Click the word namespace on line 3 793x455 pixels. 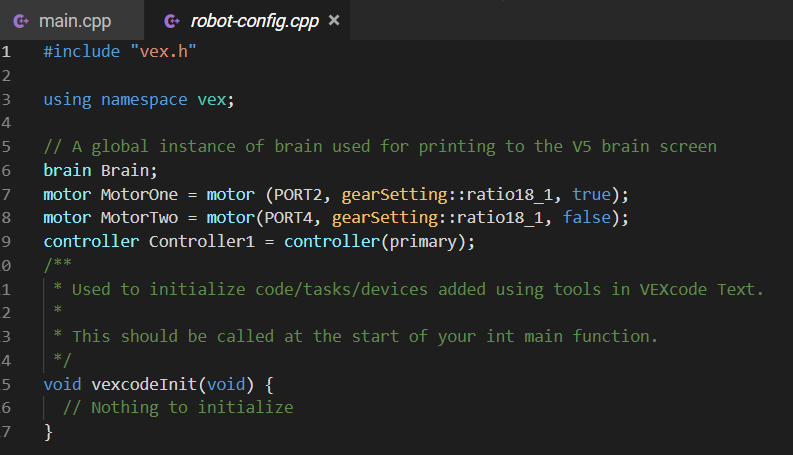point(144,100)
